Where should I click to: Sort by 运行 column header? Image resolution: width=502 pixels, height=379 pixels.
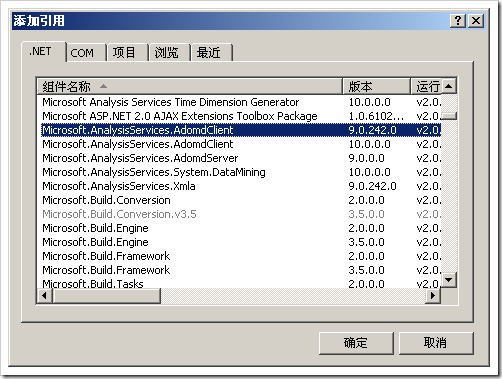tap(426, 87)
